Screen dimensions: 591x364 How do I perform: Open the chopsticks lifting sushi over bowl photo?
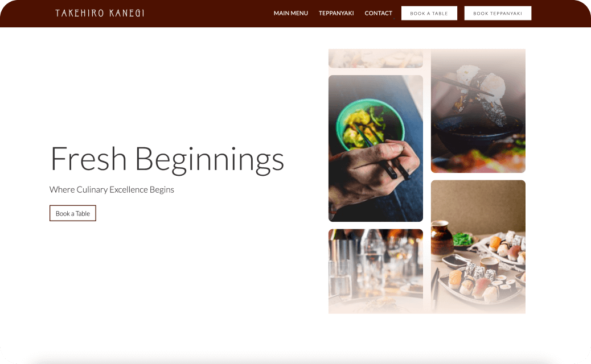coord(478,111)
